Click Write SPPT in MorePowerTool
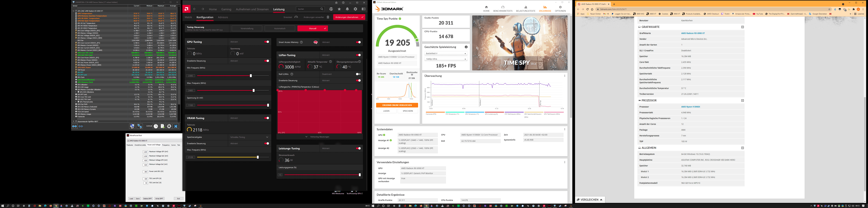The height and width of the screenshot is (208, 868). click(x=159, y=199)
